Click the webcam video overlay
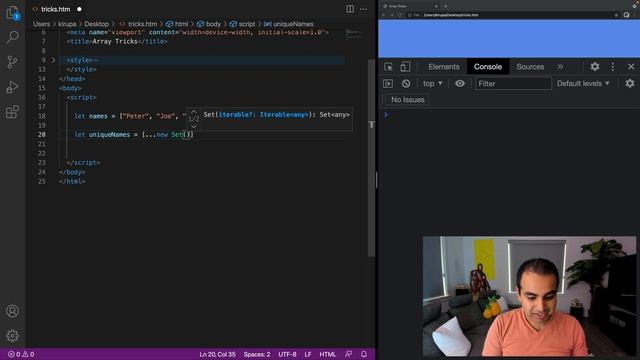 pos(529,296)
